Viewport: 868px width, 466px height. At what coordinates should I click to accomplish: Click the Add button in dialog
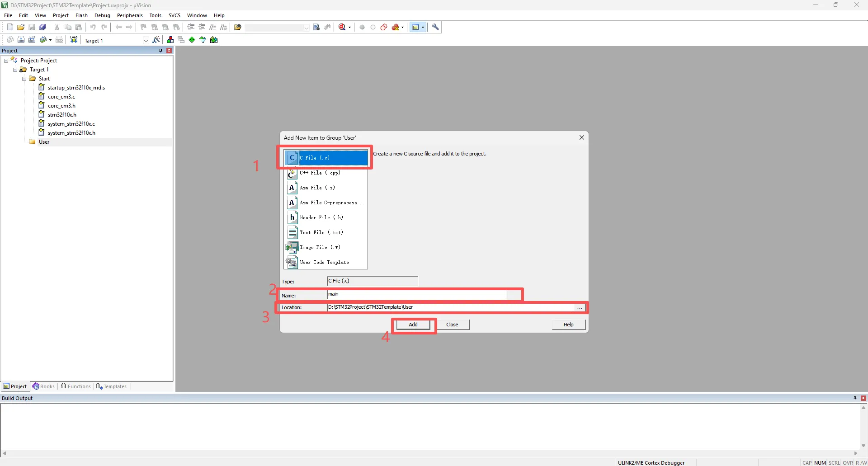tap(413, 325)
